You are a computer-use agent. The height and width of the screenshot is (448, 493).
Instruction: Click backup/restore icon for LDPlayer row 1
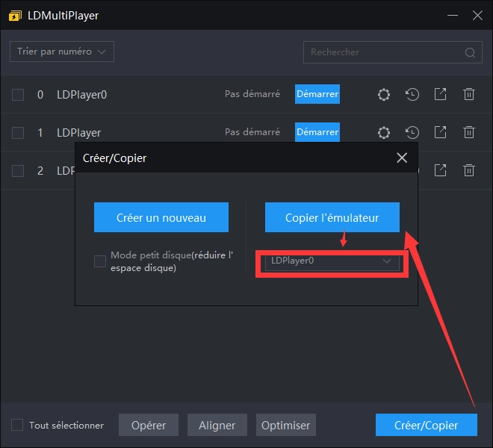click(412, 132)
